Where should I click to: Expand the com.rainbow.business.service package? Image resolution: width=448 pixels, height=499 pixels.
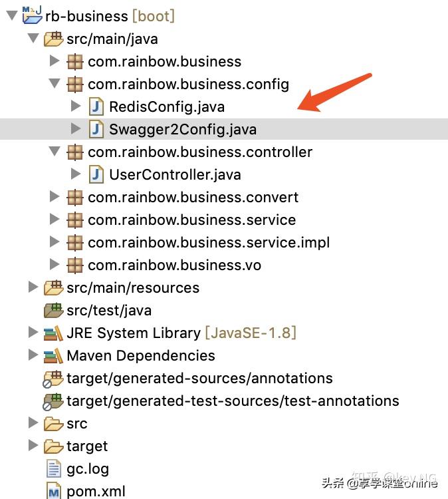(x=55, y=219)
